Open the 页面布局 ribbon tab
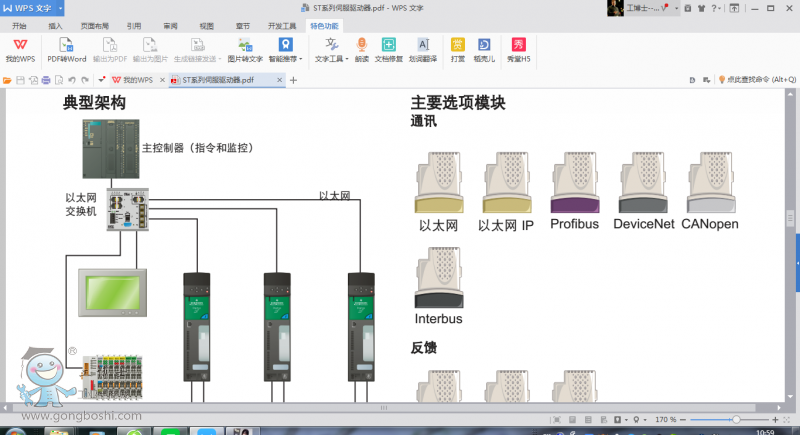This screenshot has height=435, width=800. (94, 25)
